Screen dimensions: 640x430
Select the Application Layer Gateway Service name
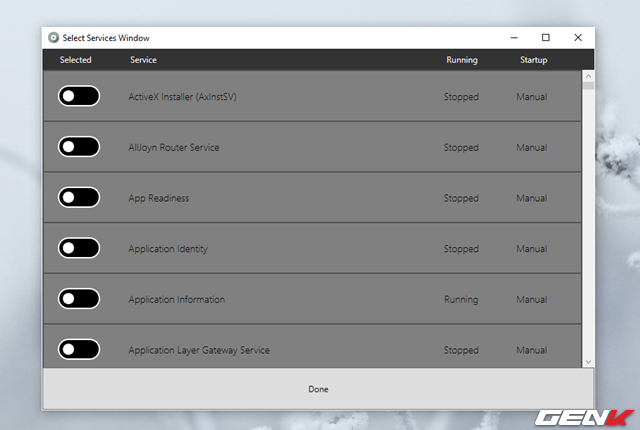[x=199, y=350]
